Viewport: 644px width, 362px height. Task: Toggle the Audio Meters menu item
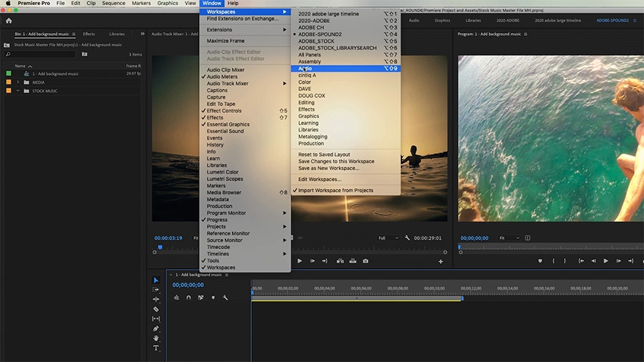[222, 77]
